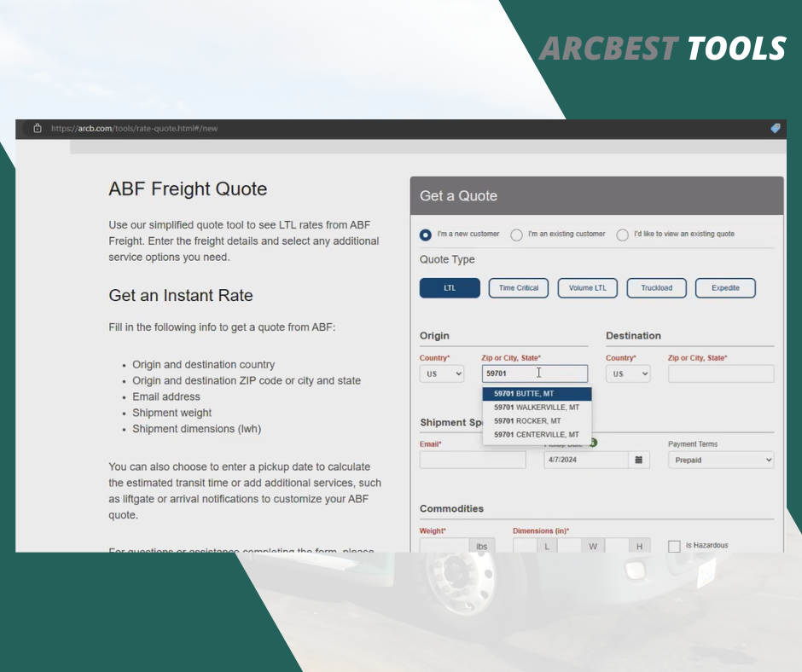Click the Width dimension input field

[x=569, y=545]
